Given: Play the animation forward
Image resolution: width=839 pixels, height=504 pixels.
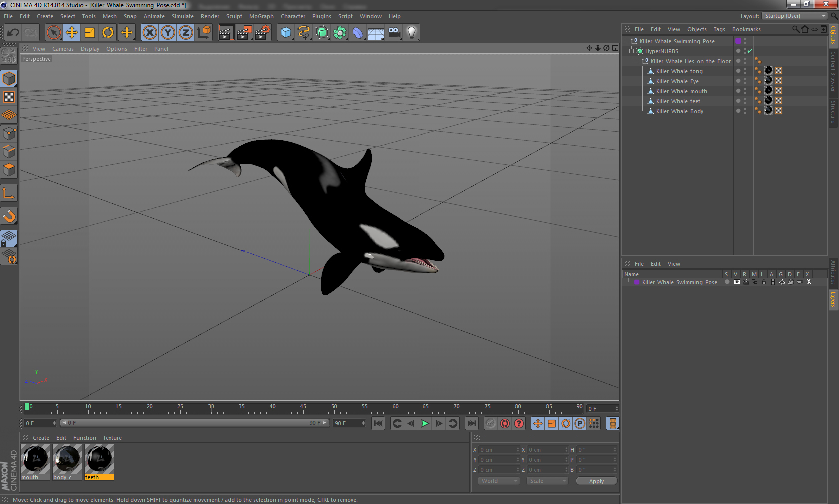Looking at the screenshot, I should (425, 423).
